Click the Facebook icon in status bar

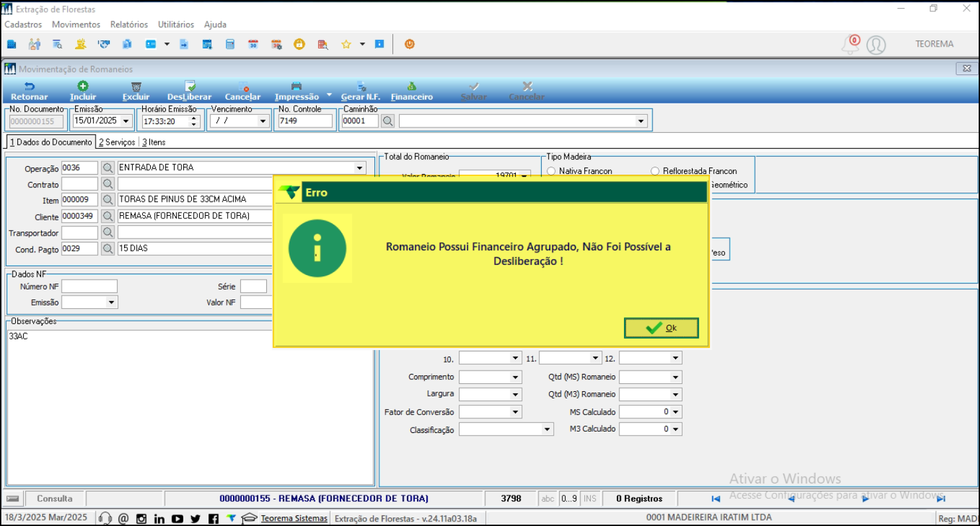213,519
